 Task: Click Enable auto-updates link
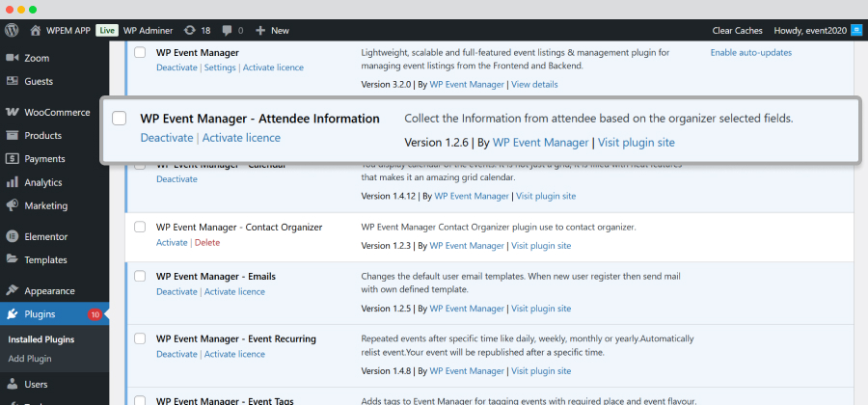[751, 53]
